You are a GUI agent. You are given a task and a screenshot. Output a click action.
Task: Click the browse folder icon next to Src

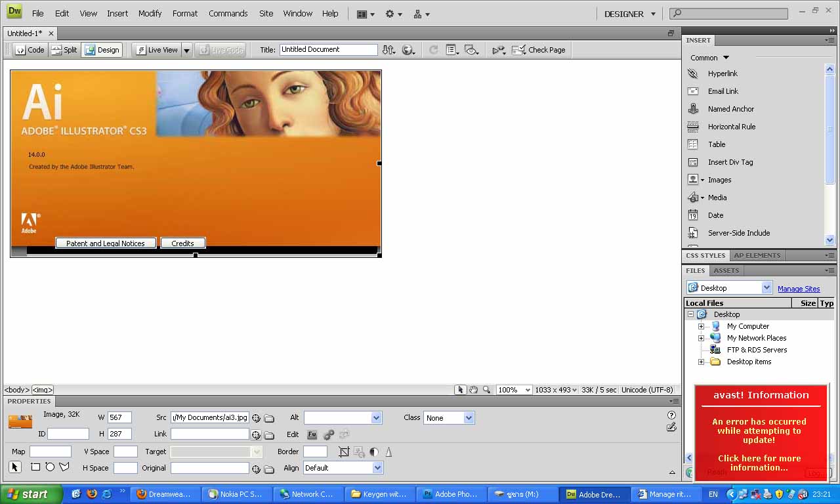(269, 418)
